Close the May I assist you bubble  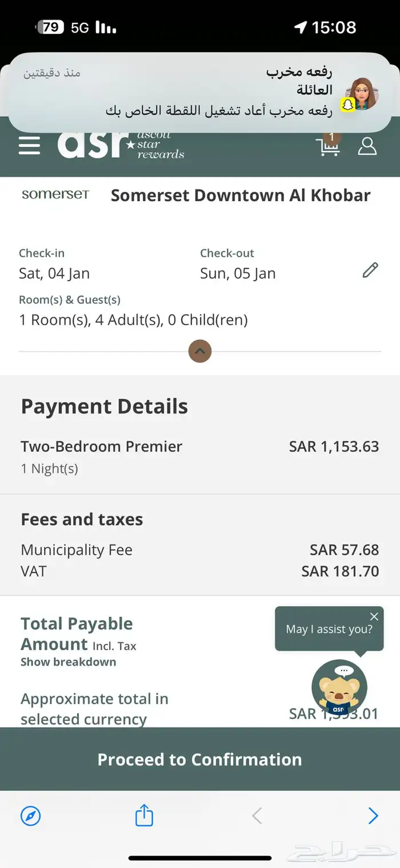[374, 616]
